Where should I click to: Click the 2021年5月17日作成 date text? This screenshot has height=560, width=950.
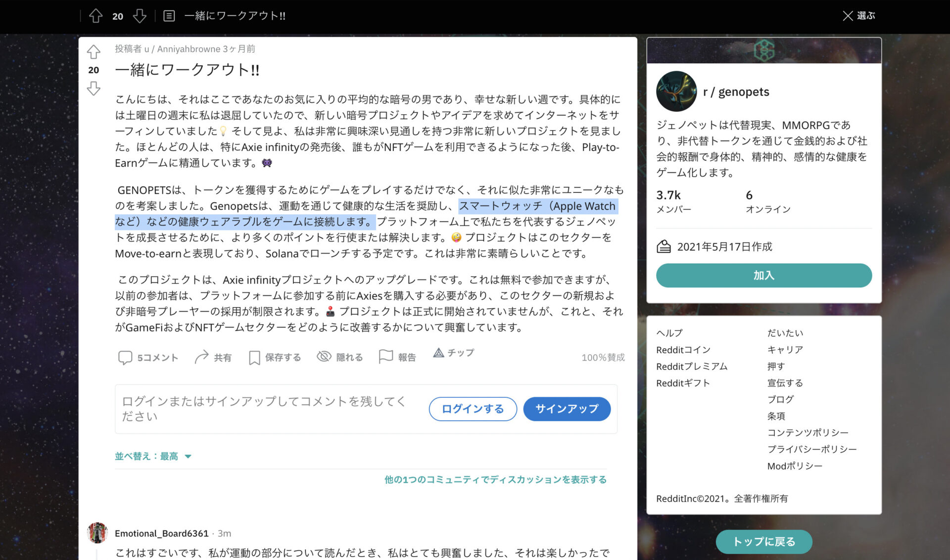coord(724,246)
